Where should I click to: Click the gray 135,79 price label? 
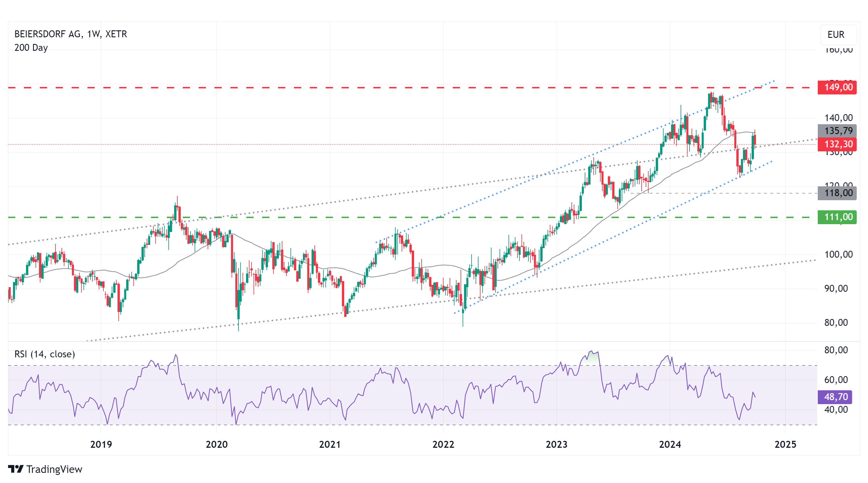click(837, 131)
